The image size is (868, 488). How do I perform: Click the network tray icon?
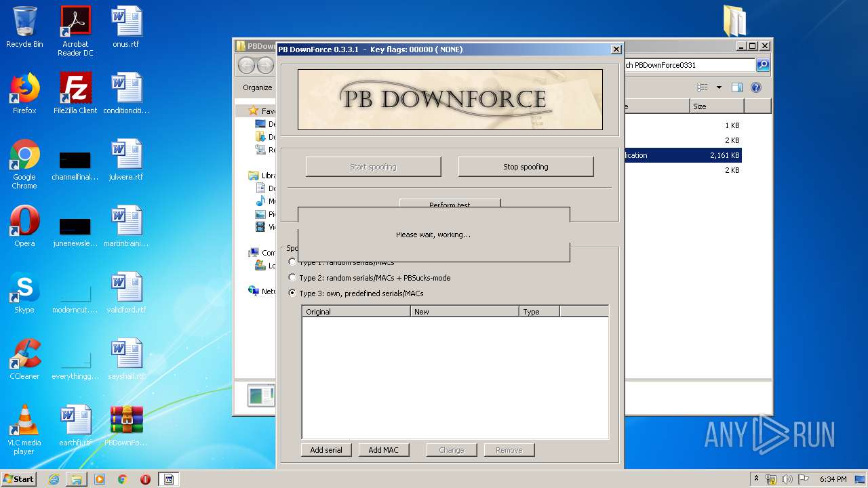pos(771,479)
